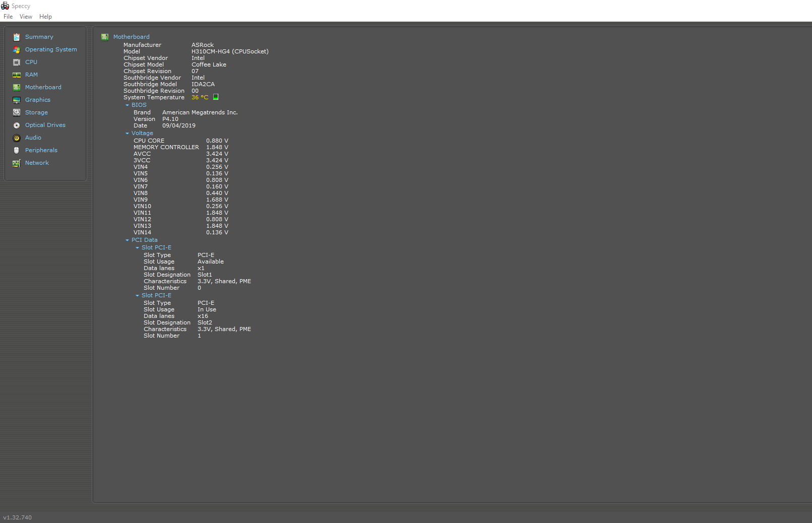Click Slot Designation Slot1 value
This screenshot has width=812, height=523.
click(x=205, y=275)
